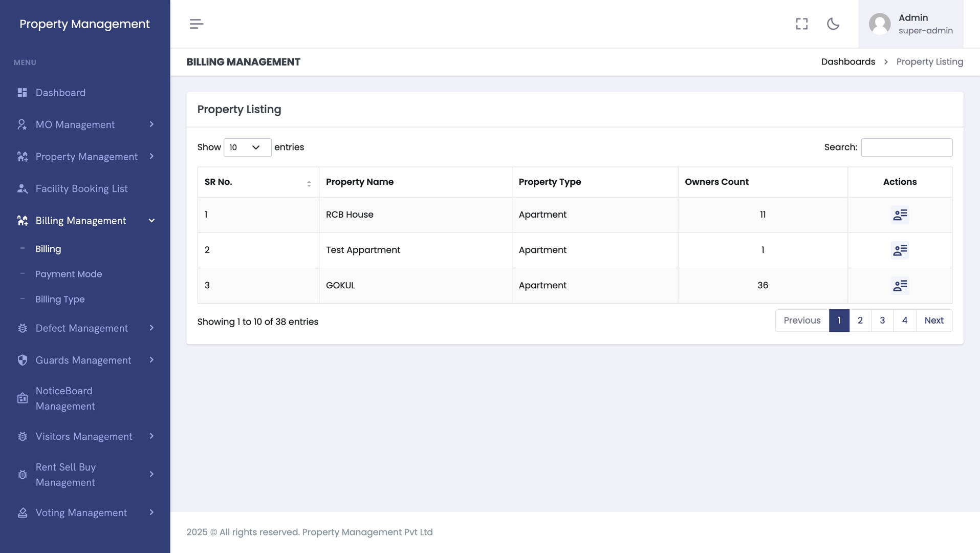Open the Show entries dropdown
Image resolution: width=980 pixels, height=553 pixels.
tap(247, 147)
